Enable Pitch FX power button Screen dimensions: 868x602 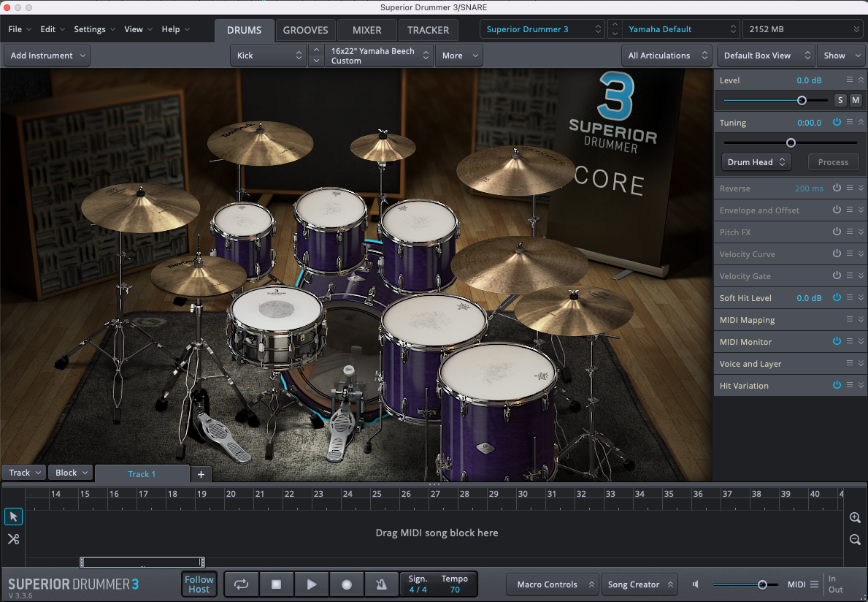click(837, 232)
